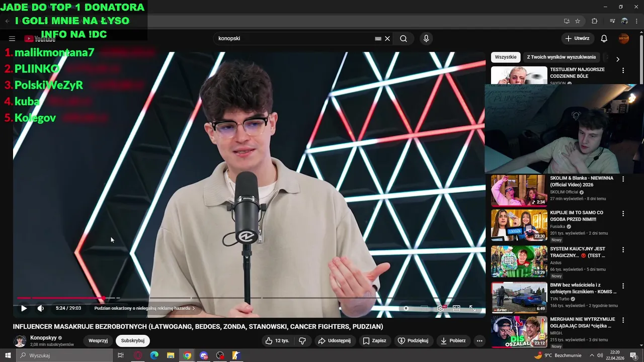The width and height of the screenshot is (644, 362).
Task: Click the taskbar 'Wyszukaj' search box
Action: (x=64, y=355)
